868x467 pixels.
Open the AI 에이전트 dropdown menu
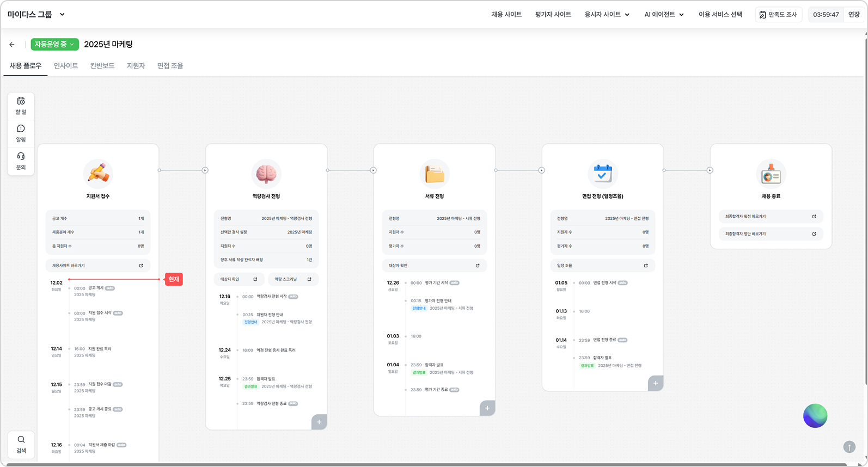pos(664,15)
